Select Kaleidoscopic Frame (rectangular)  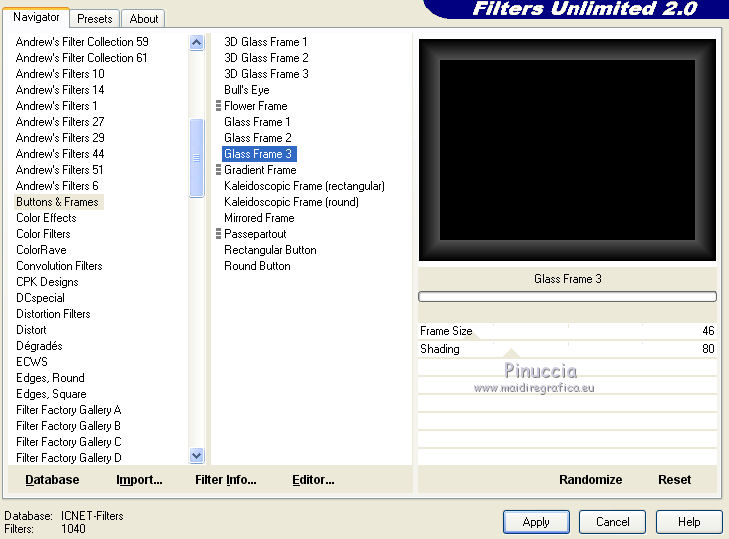(x=304, y=186)
